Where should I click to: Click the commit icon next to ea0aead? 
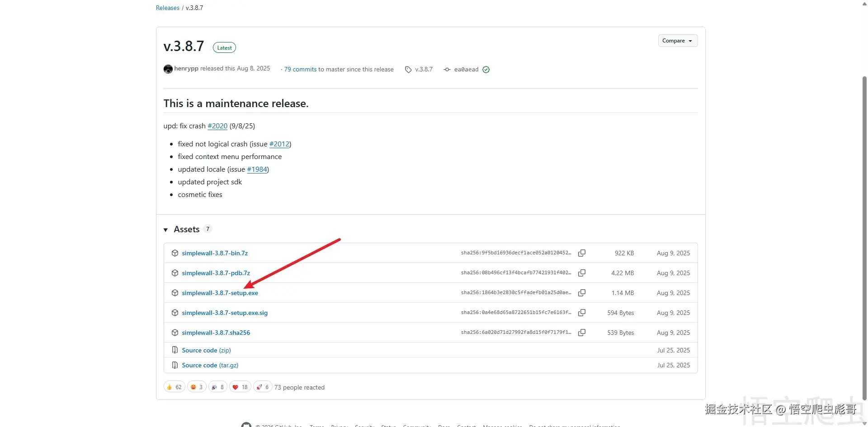(447, 70)
